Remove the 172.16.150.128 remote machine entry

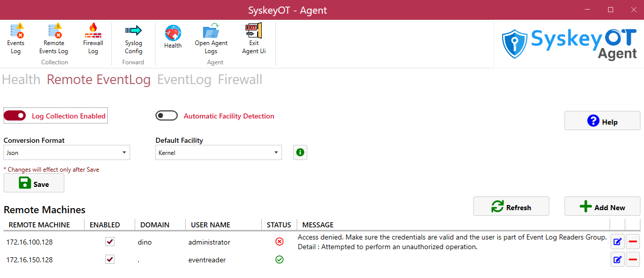(633, 260)
